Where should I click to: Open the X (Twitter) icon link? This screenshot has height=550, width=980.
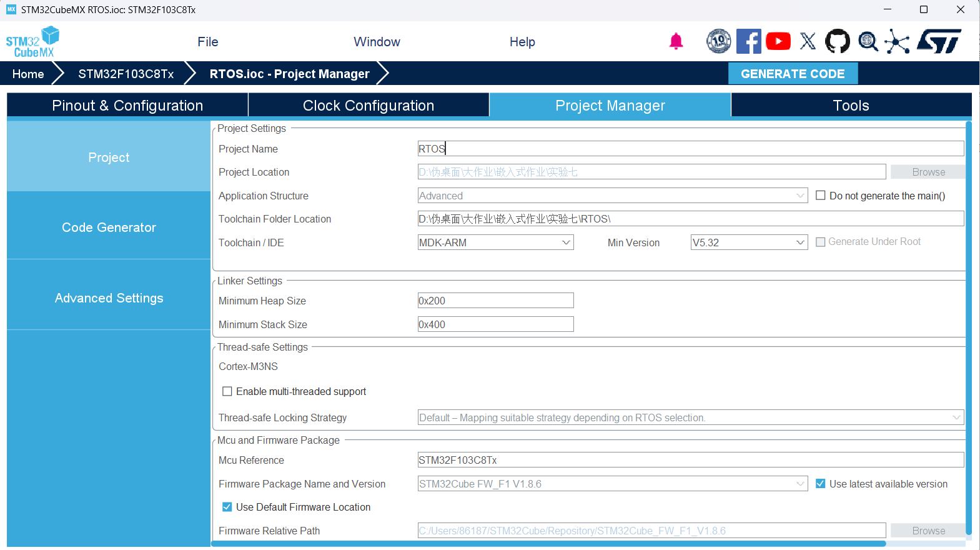pos(808,41)
